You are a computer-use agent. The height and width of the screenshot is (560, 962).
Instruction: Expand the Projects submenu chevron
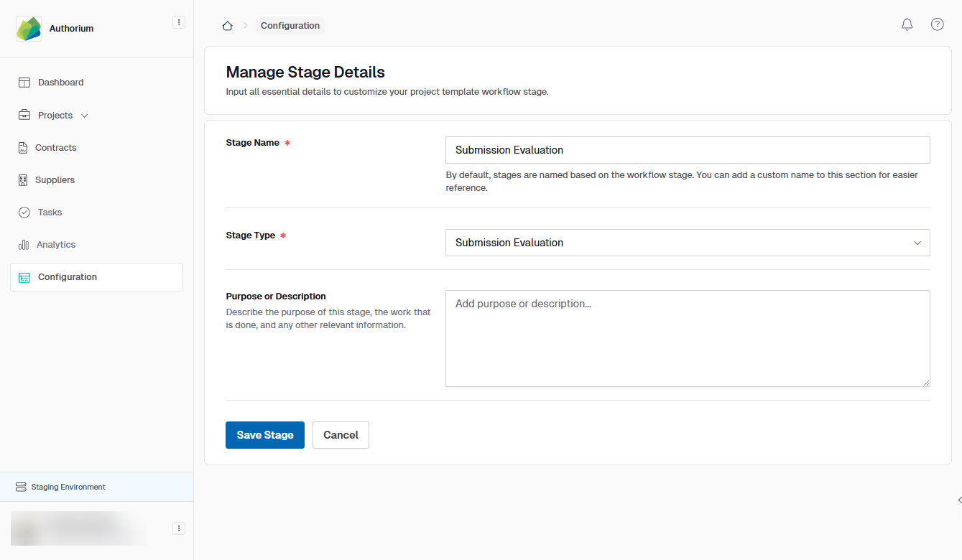click(85, 116)
